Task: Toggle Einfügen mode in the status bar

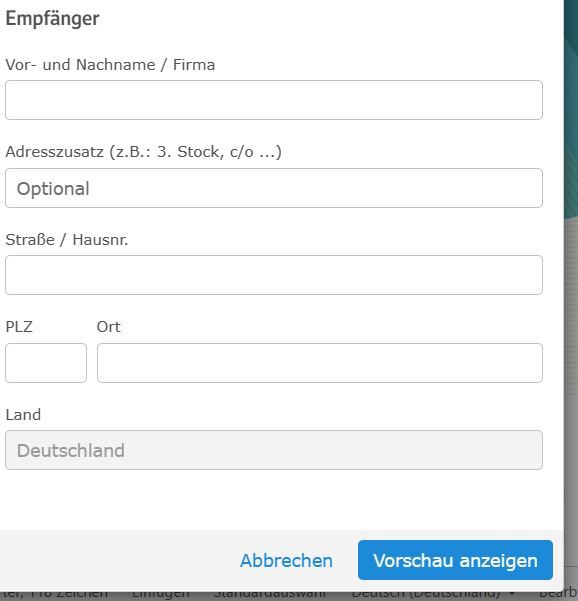Action: pos(161,594)
